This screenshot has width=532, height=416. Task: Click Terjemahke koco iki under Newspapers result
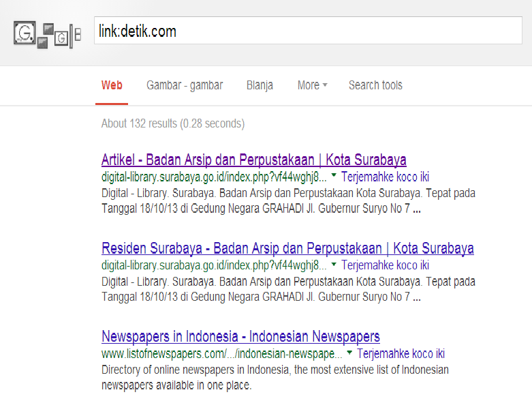401,353
